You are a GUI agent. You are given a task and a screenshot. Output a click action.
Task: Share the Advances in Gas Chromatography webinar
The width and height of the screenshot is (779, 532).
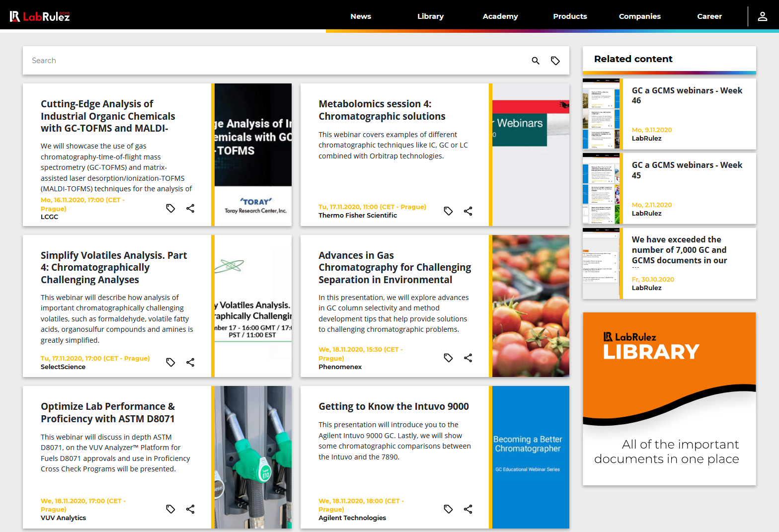tap(468, 358)
